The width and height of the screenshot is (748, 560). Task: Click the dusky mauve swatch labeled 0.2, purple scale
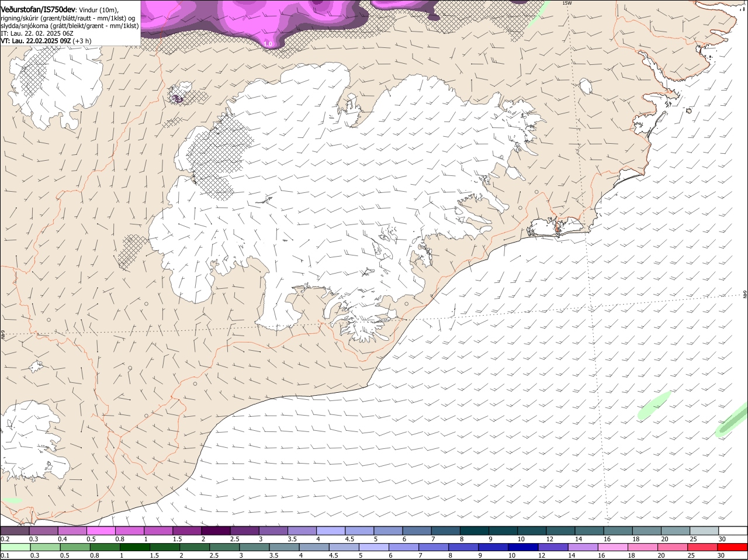point(15,531)
